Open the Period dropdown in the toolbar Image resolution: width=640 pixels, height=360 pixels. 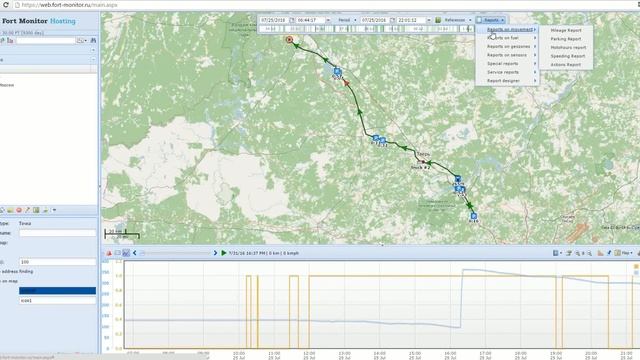point(347,20)
